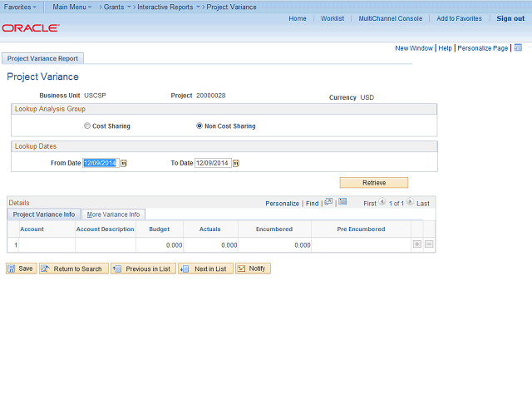Click the To Date input field
This screenshot has height=399, width=532.
[213, 163]
